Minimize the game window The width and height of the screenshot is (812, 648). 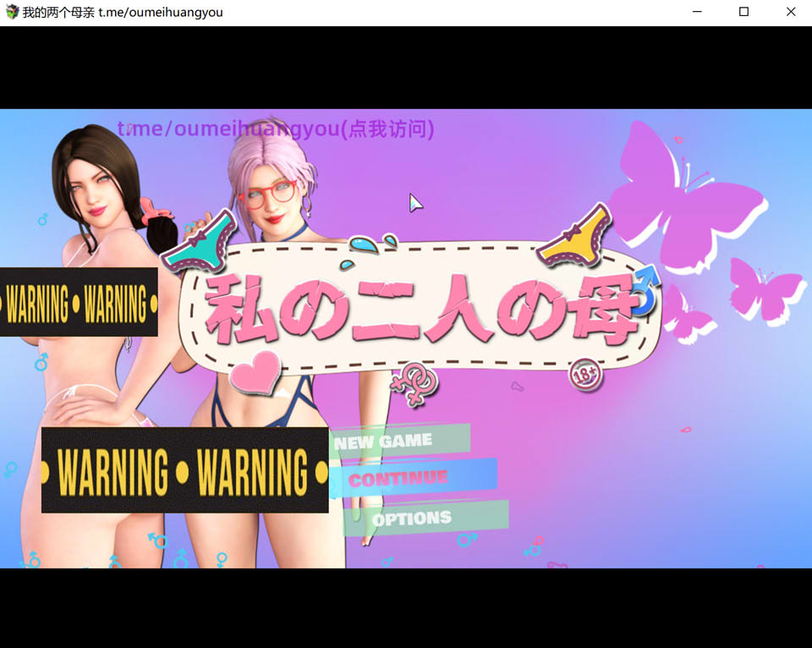pyautogui.click(x=697, y=12)
